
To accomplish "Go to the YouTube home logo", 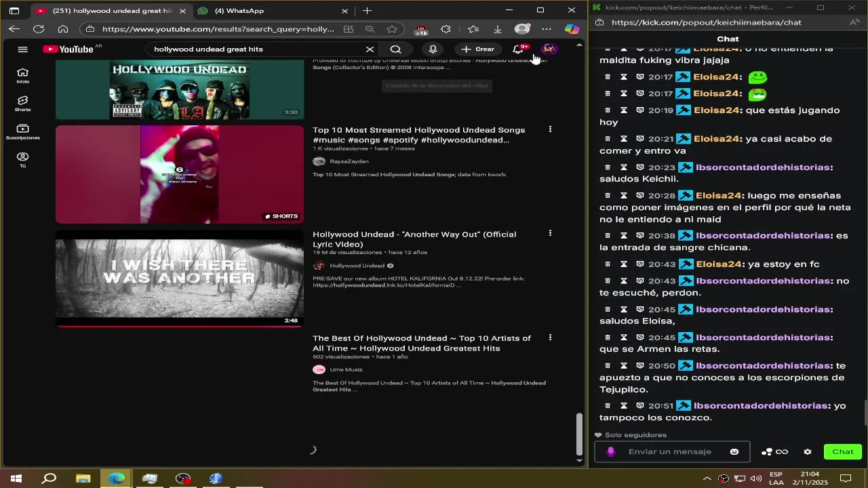I will click(68, 49).
